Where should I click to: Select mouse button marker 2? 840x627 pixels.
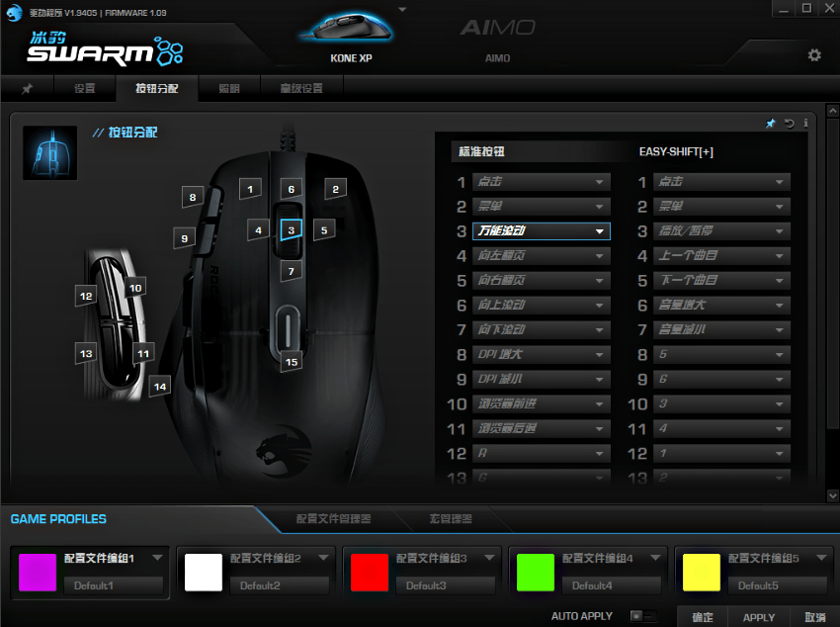pos(335,189)
